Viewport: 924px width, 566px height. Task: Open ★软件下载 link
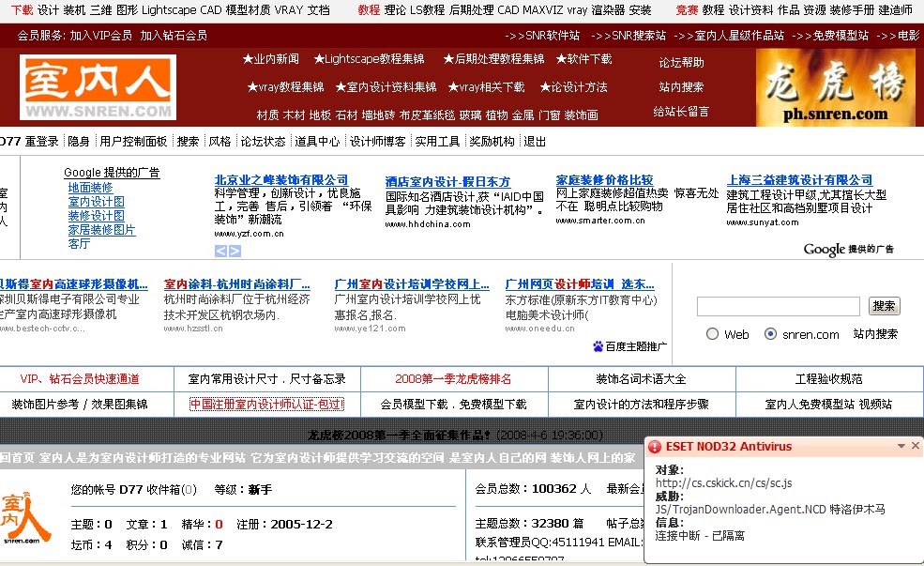[584, 59]
